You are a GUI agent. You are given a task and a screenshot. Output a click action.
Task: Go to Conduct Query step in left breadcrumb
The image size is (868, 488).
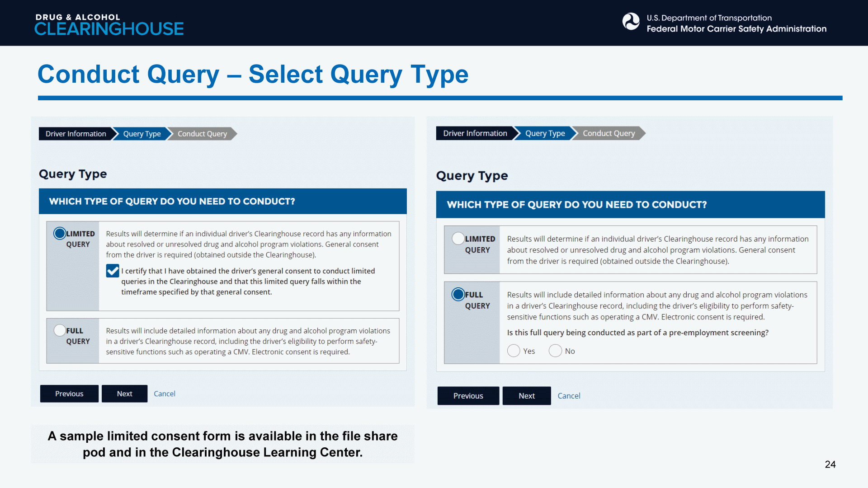point(202,134)
